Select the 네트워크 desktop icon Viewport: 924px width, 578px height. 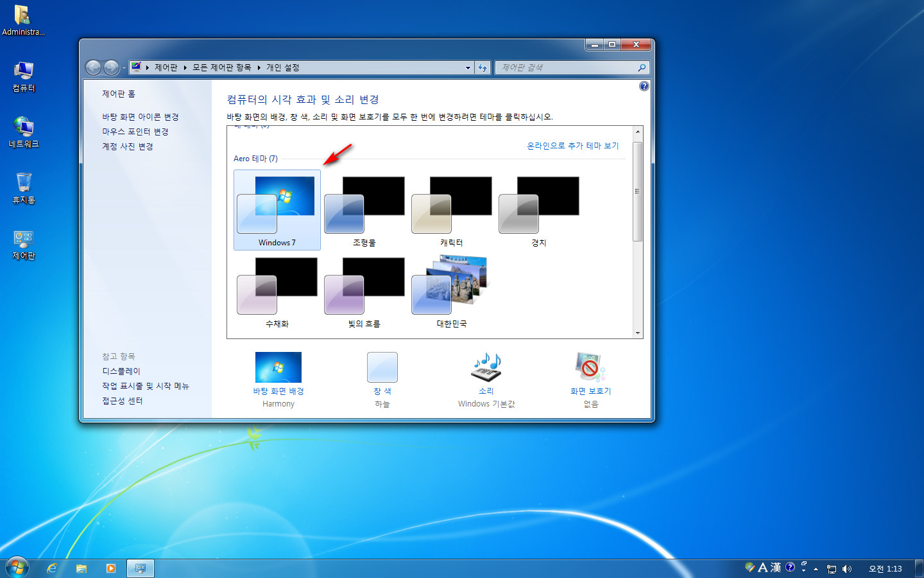[x=24, y=132]
